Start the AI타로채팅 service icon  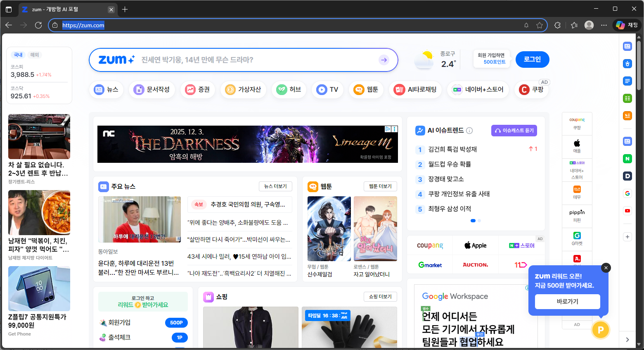point(415,90)
